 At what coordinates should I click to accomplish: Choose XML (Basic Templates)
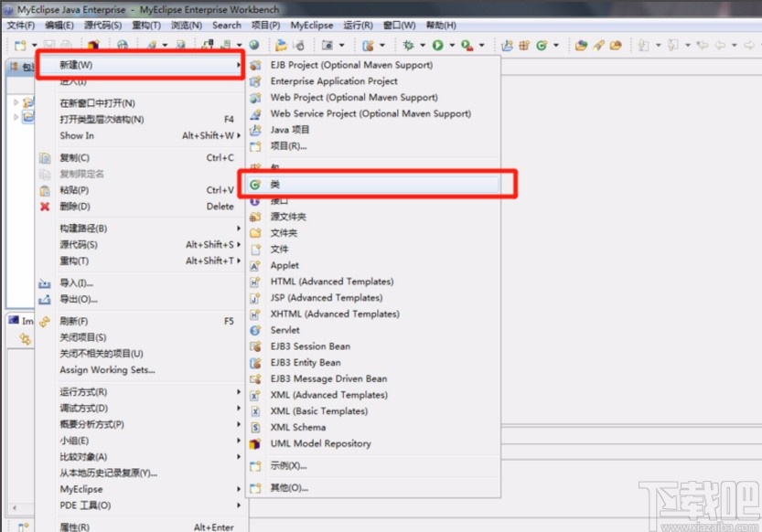click(372, 411)
